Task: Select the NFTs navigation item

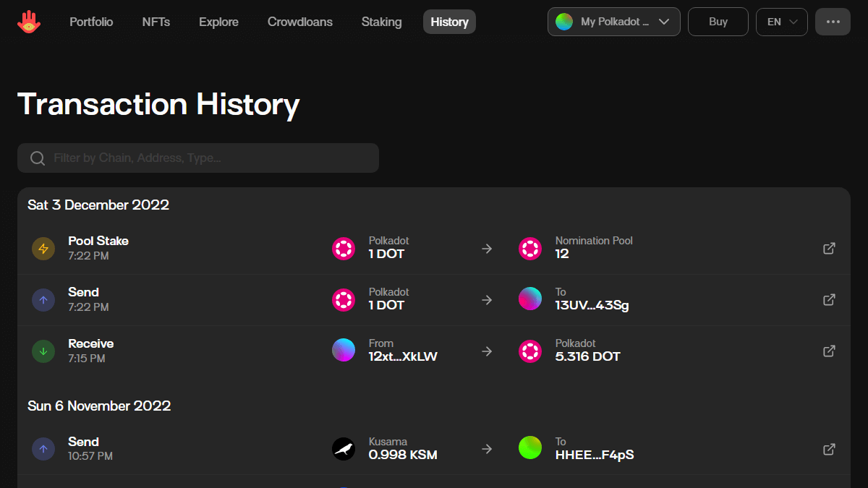Action: pyautogui.click(x=156, y=22)
